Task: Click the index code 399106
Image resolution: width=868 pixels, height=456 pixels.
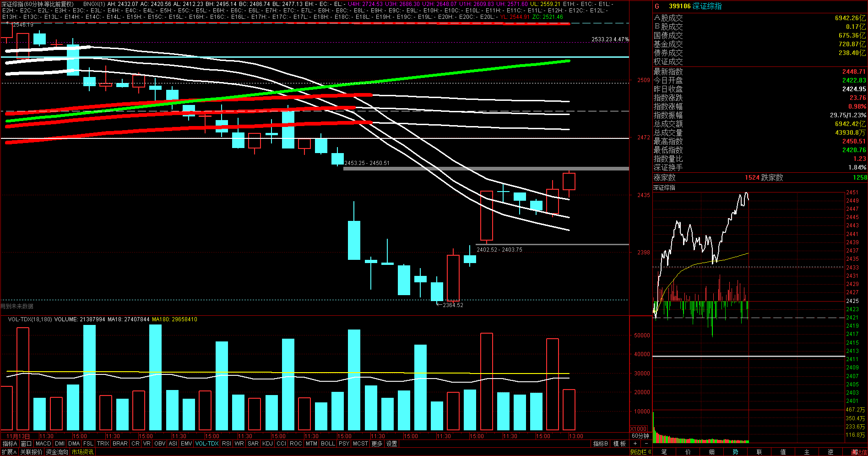Action: tap(679, 6)
